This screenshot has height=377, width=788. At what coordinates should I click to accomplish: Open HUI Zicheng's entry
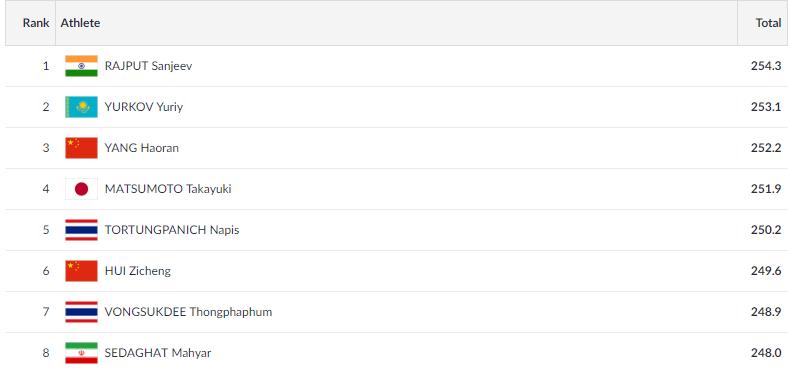pos(138,271)
